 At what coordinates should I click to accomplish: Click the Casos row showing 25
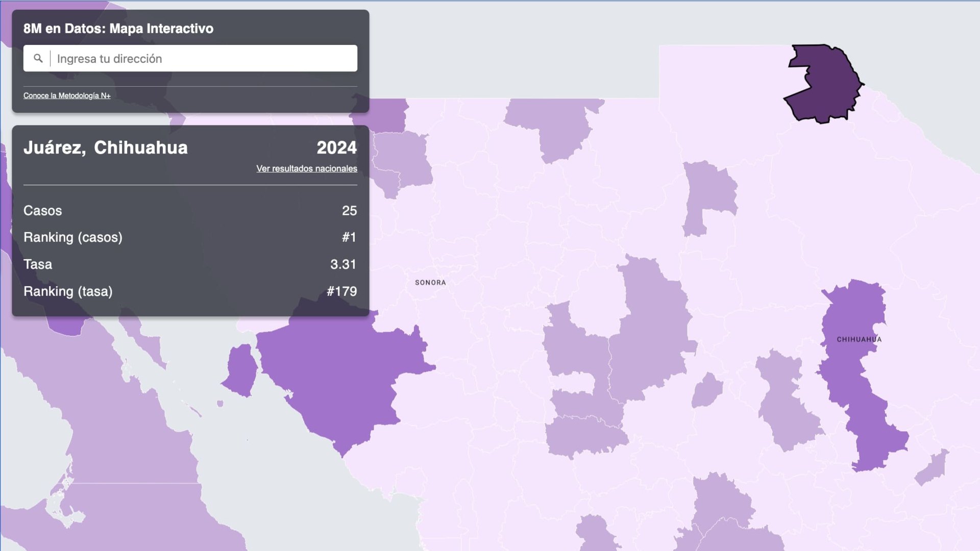tap(190, 211)
